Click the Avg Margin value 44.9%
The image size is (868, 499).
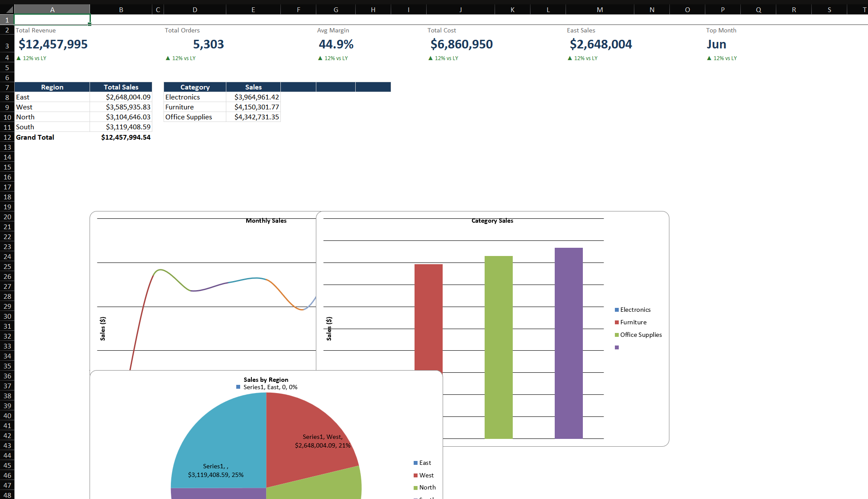336,44
